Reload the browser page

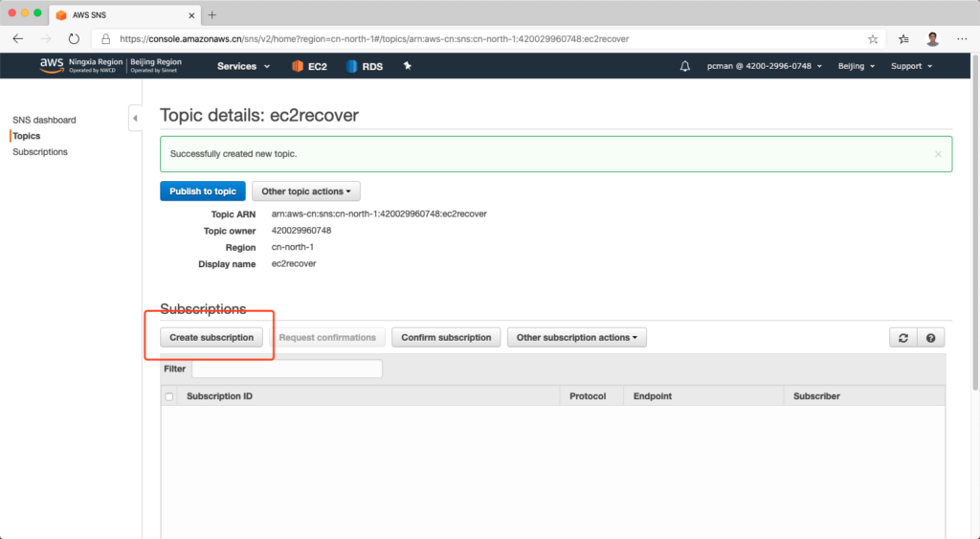click(x=74, y=39)
